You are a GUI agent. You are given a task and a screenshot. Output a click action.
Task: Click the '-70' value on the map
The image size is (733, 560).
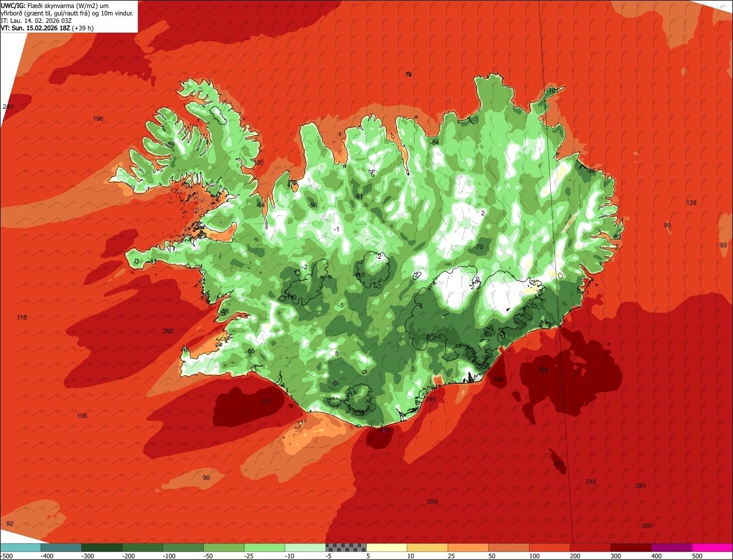478,247
